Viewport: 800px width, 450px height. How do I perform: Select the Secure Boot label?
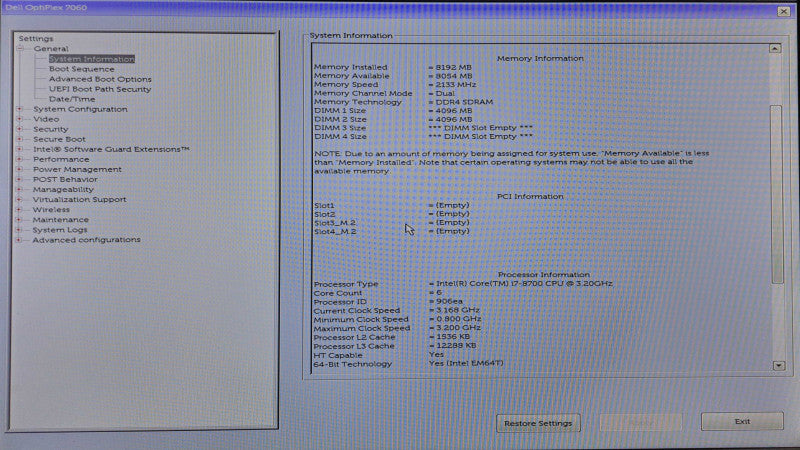[59, 139]
